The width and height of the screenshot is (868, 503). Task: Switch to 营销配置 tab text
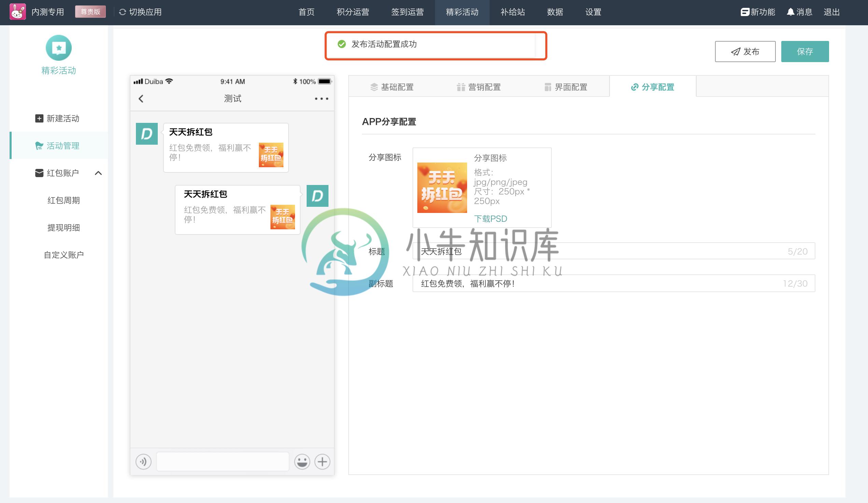484,87
